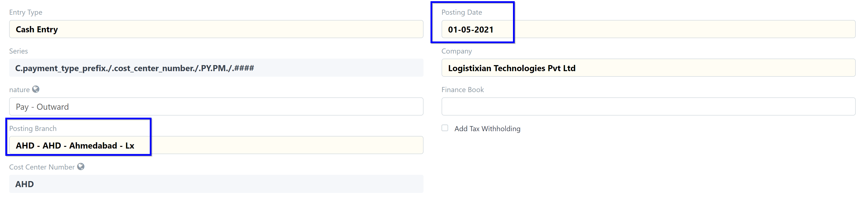
Task: Click the Company field with Logistixian Technologies
Action: [x=648, y=68]
